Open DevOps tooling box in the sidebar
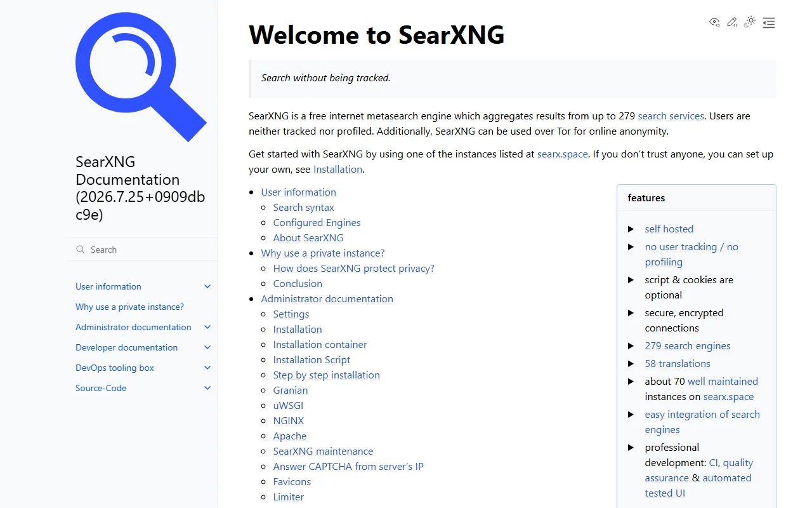Image resolution: width=812 pixels, height=508 pixels. tap(115, 368)
